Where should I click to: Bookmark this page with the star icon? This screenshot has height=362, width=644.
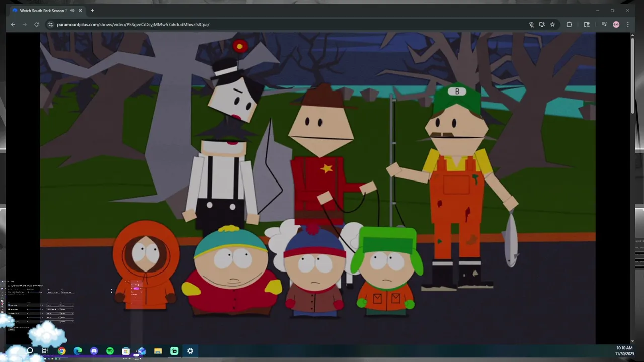click(552, 24)
